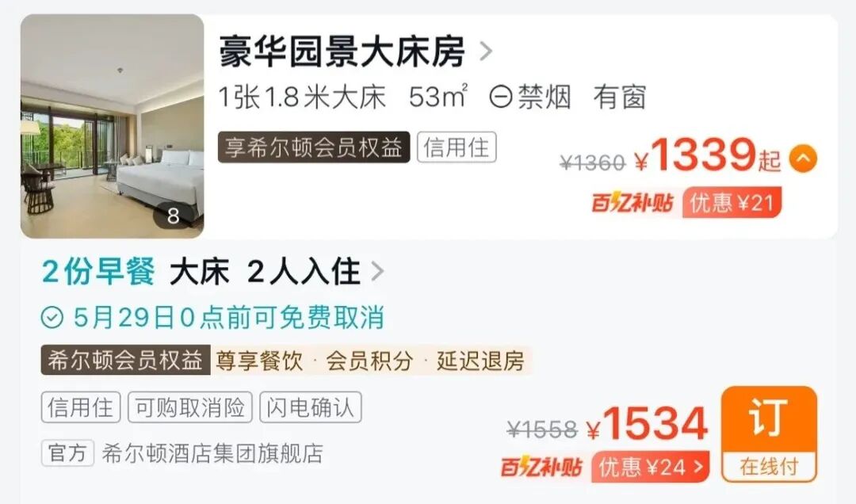Tap the 官方 official badge
The width and height of the screenshot is (856, 504).
(67, 453)
